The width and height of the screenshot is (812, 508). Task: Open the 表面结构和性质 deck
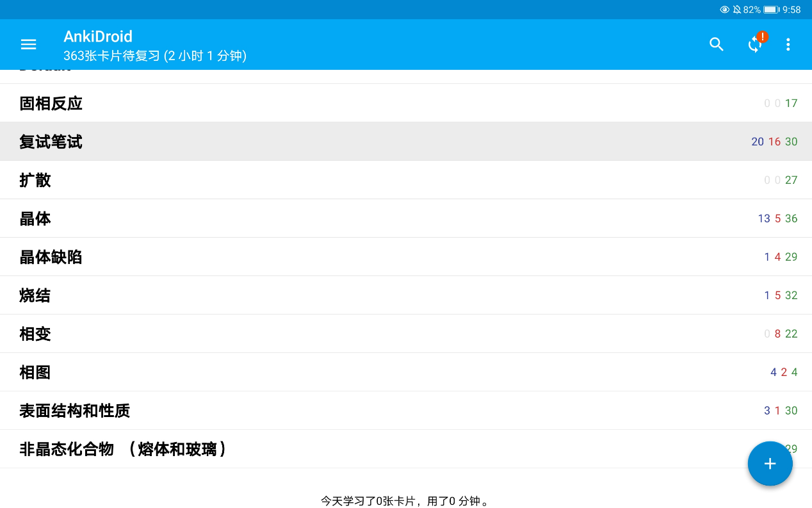[x=406, y=411]
